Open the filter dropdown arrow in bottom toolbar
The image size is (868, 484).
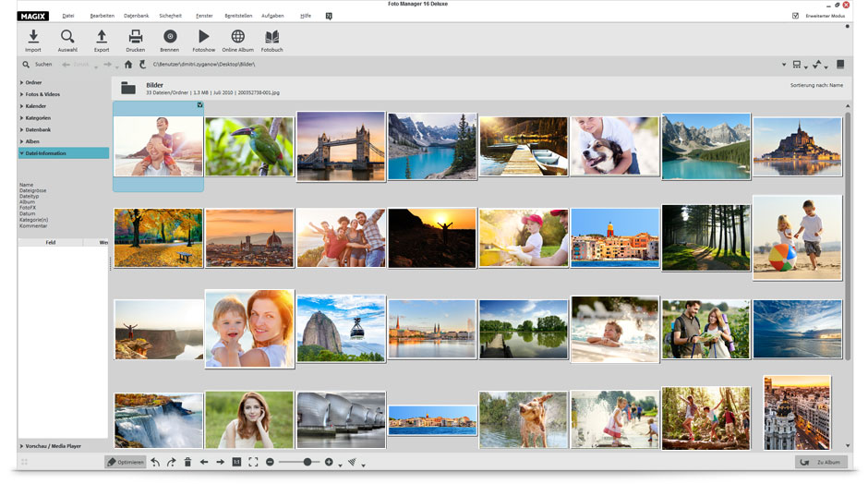363,466
